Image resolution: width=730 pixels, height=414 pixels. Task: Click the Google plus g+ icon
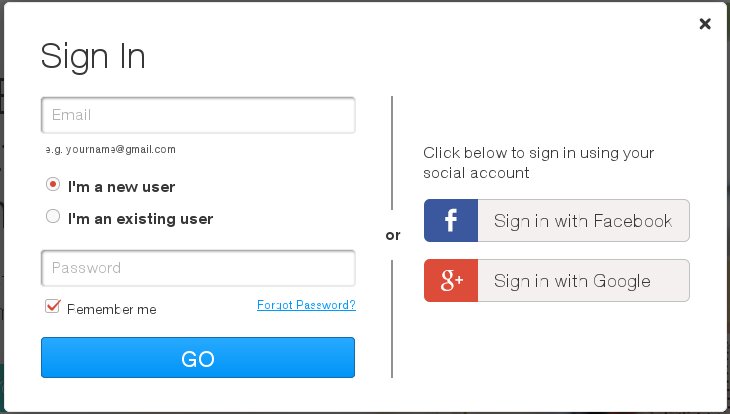coord(451,280)
